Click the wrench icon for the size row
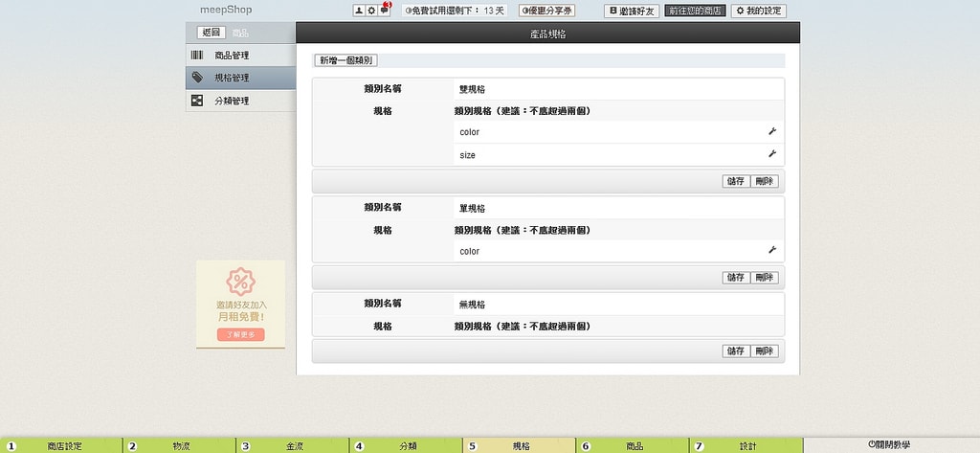This screenshot has width=980, height=453. [x=771, y=154]
